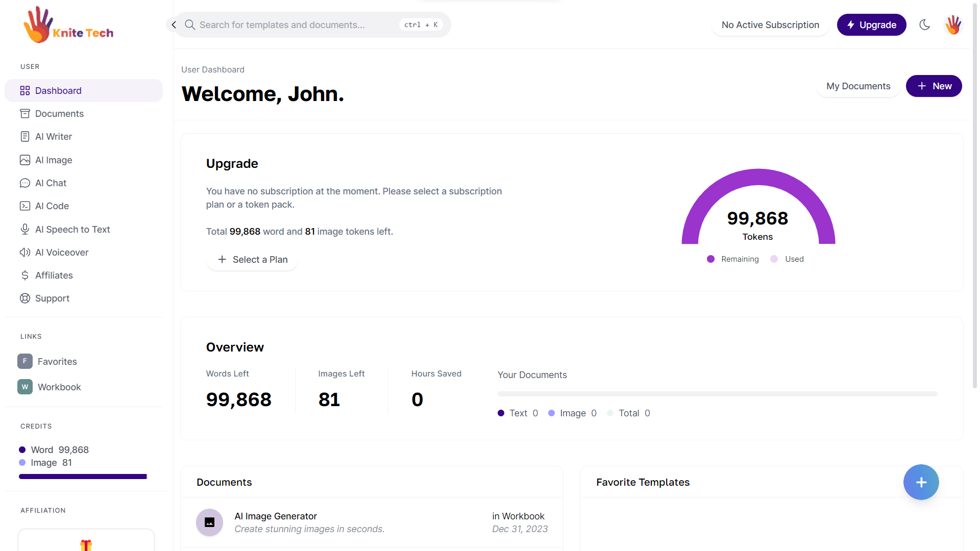Click the credits progress bar
This screenshot has width=980, height=551.
tap(83, 477)
